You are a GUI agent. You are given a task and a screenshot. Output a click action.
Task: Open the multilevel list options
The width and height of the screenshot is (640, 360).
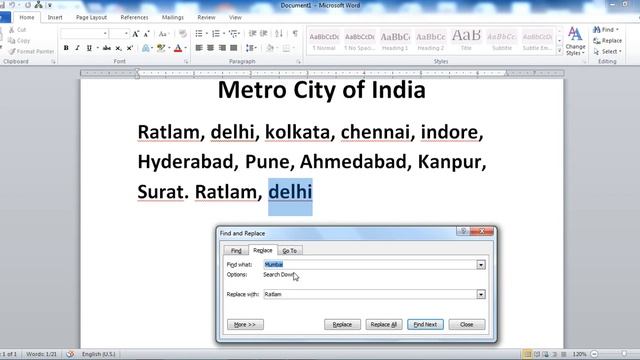pyautogui.click(x=233, y=33)
